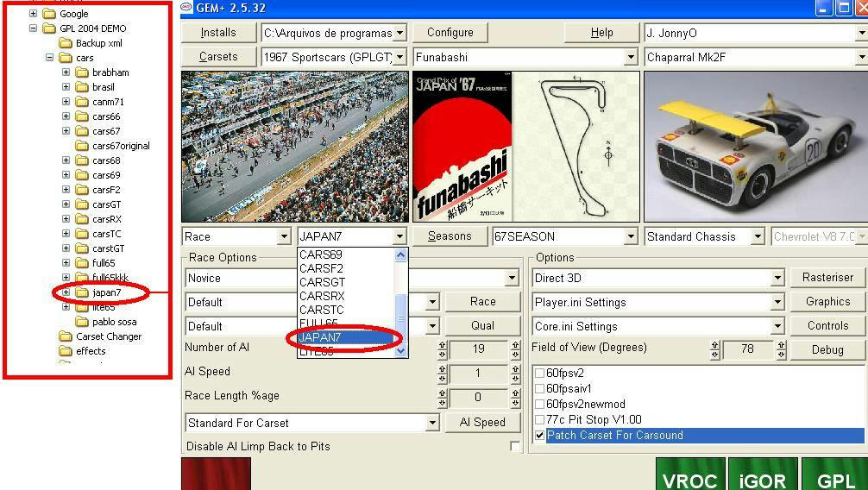Launch VROC with the green button
Screen dimensions: 868x490
[690, 474]
